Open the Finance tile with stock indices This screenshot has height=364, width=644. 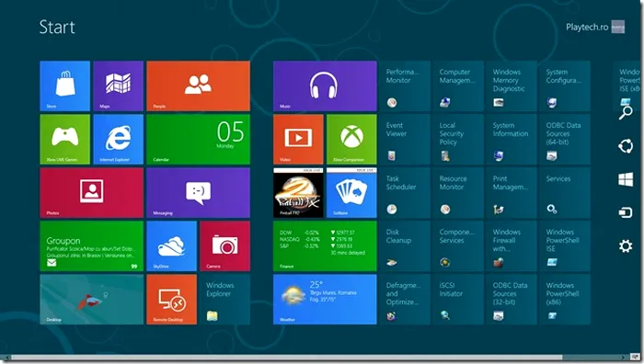pyautogui.click(x=325, y=245)
